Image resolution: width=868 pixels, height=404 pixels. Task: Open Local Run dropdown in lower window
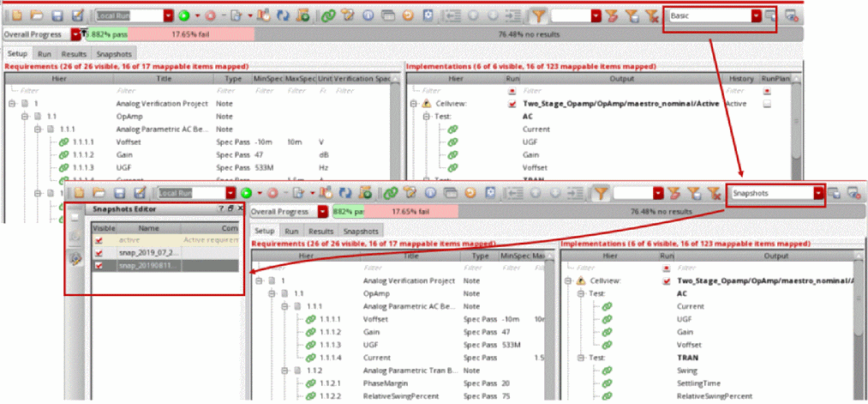coord(230,193)
